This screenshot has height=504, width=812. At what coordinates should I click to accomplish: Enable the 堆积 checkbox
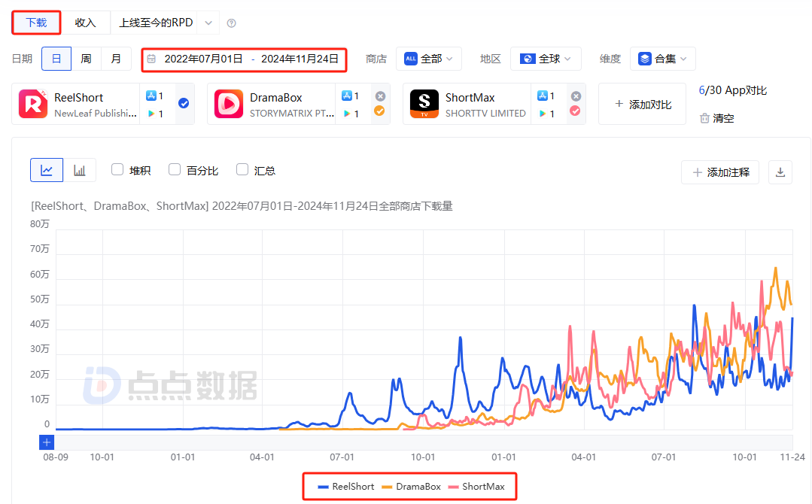(x=117, y=170)
